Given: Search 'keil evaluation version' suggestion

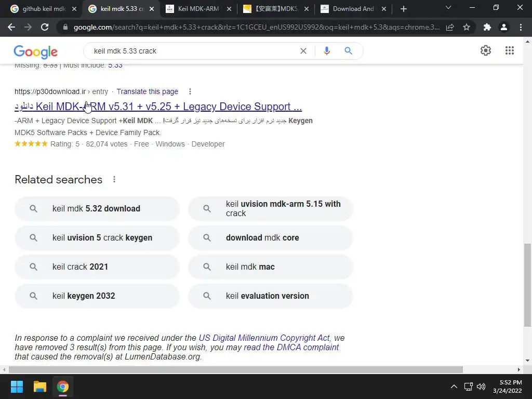Looking at the screenshot, I should (270, 296).
